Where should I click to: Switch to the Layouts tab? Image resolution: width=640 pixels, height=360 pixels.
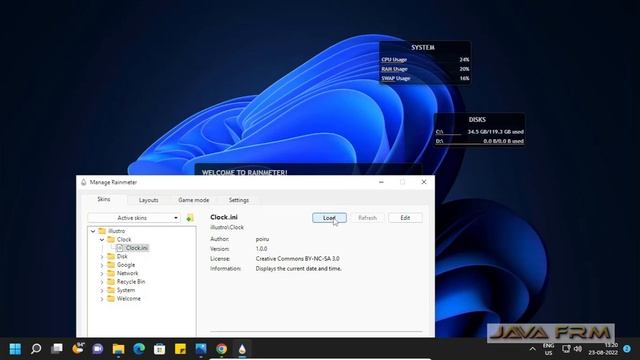[x=148, y=200]
